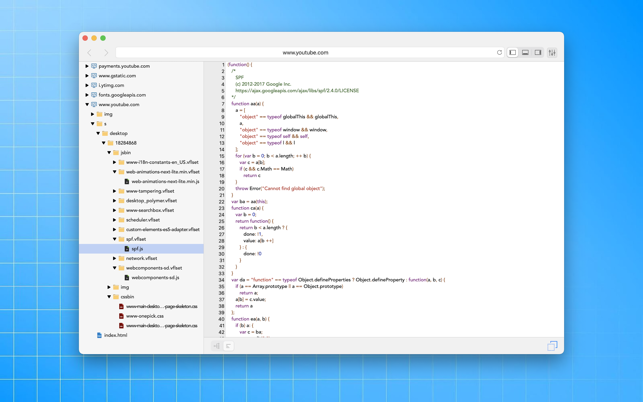643x402 pixels.
Task: Toggle the left sidebar panel
Action: coord(513,53)
